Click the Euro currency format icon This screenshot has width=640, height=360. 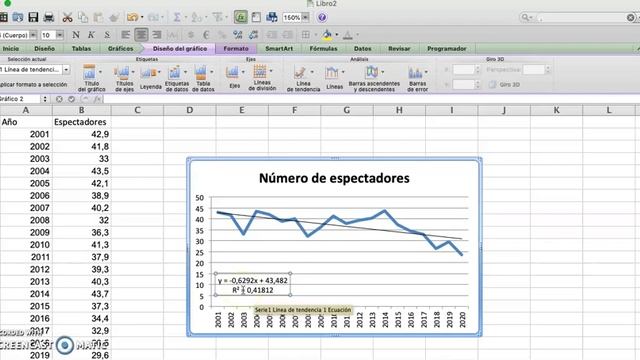click(206, 35)
